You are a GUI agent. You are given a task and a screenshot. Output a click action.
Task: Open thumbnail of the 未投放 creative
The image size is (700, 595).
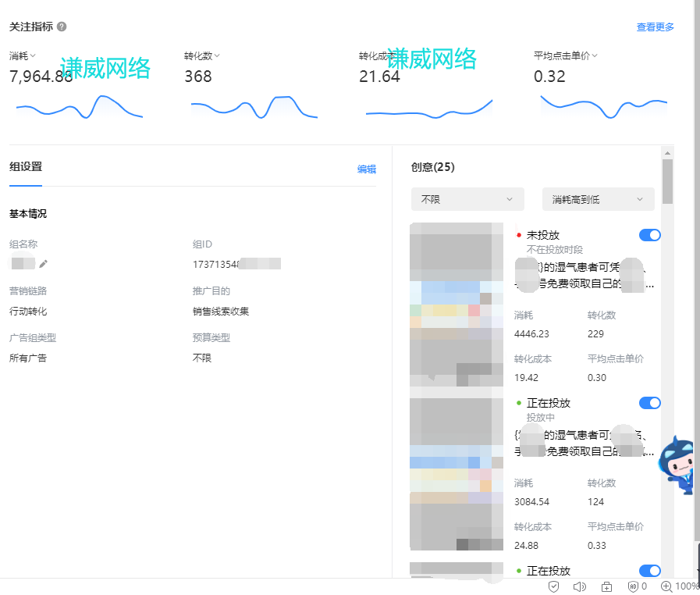(457, 305)
